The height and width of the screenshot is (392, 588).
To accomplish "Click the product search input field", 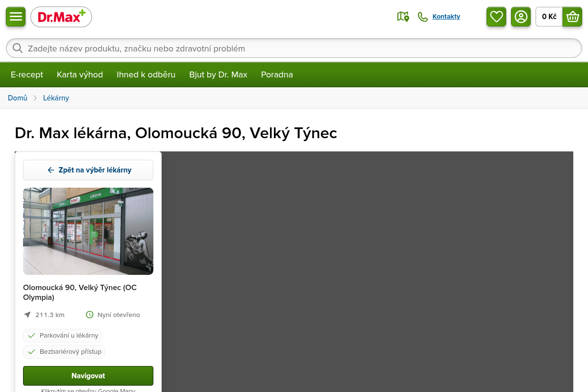I will click(x=294, y=48).
